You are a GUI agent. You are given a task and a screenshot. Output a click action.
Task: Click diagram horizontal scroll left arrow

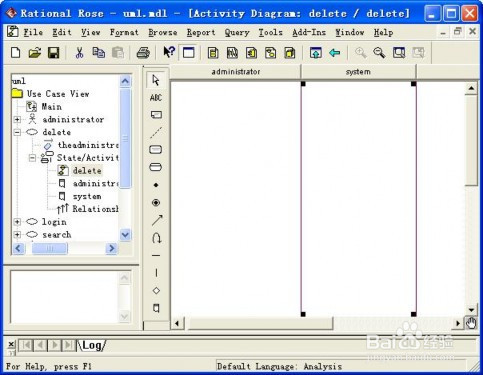click(x=177, y=323)
